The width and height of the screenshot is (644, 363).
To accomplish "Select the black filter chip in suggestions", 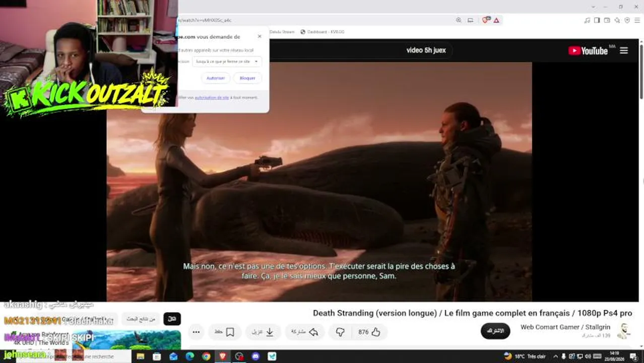I will point(172,319).
